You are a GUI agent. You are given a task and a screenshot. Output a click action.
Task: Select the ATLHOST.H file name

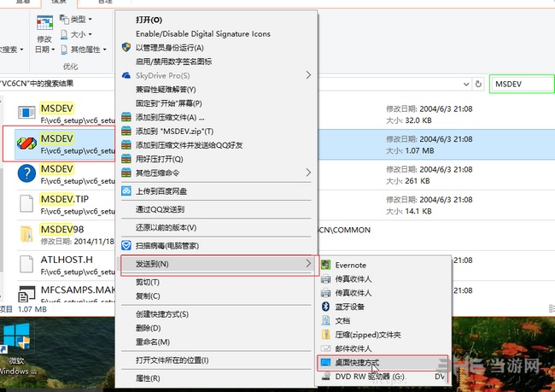(67, 260)
